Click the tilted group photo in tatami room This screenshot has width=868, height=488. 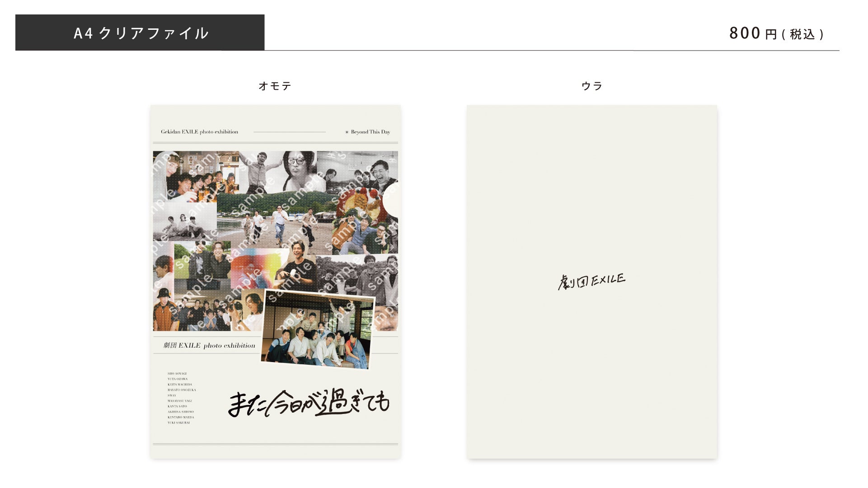click(317, 330)
